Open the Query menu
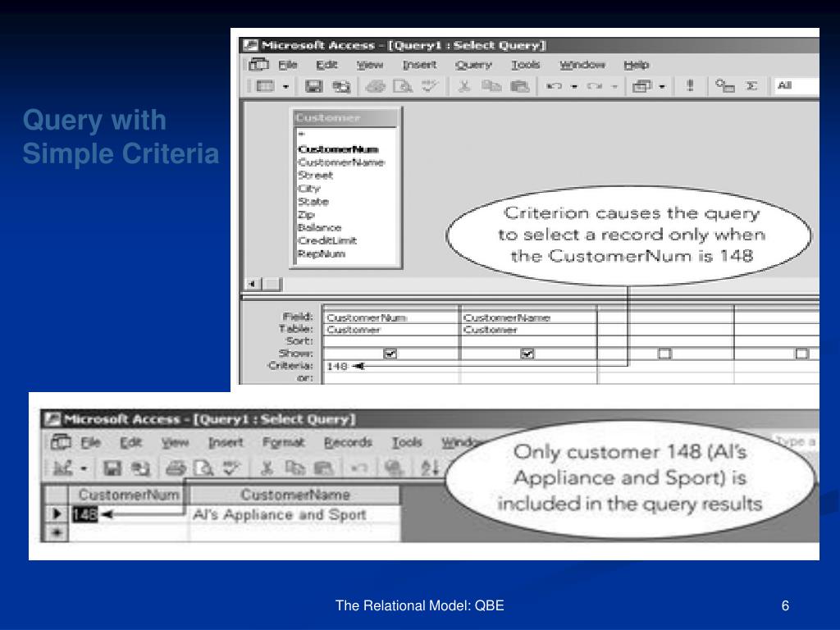This screenshot has width=840, height=630. (473, 65)
